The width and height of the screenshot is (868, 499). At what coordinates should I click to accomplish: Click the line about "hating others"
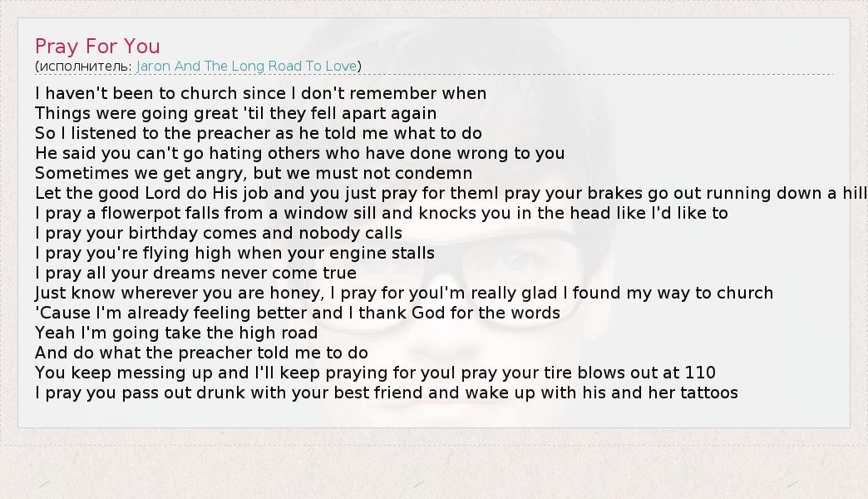(299, 153)
